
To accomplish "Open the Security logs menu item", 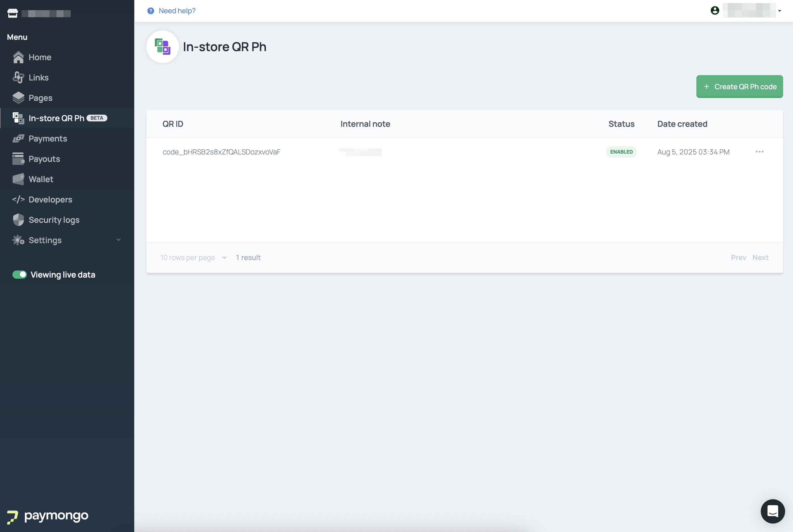I will [x=67, y=220].
